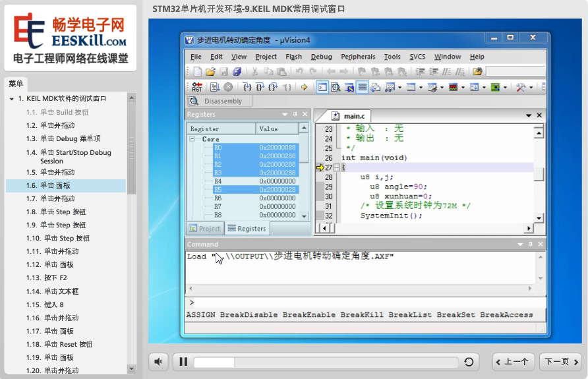Screen dimensions: 588x379
Task: Click the Watch Windows icon
Action: (x=390, y=88)
